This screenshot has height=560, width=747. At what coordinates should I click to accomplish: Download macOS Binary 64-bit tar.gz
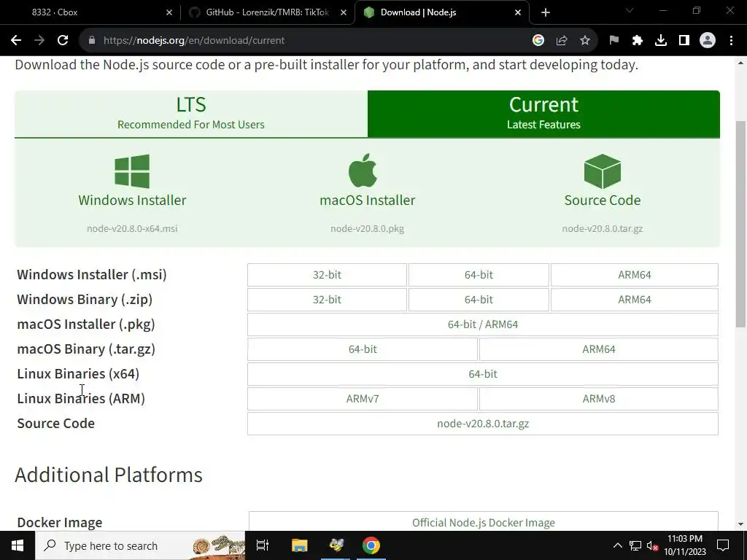point(363,349)
